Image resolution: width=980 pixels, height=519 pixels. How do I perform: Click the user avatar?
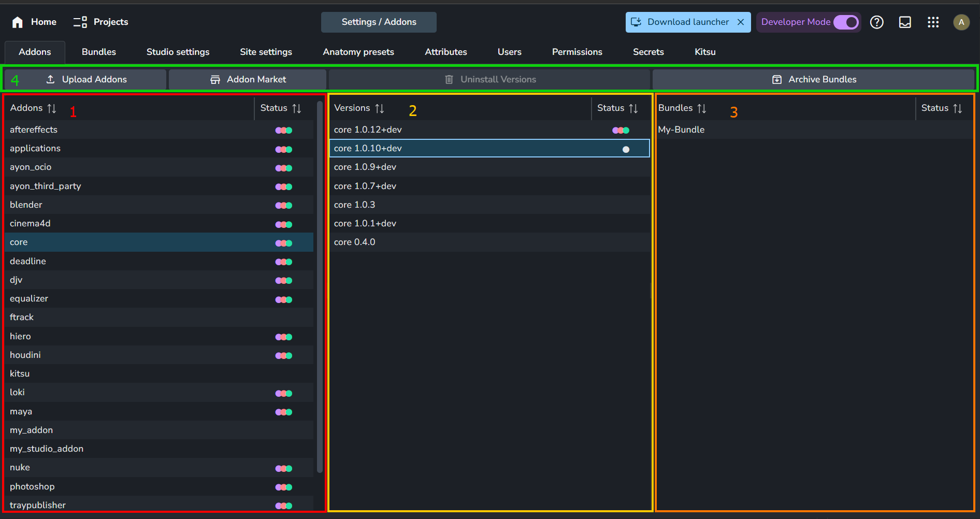point(961,22)
